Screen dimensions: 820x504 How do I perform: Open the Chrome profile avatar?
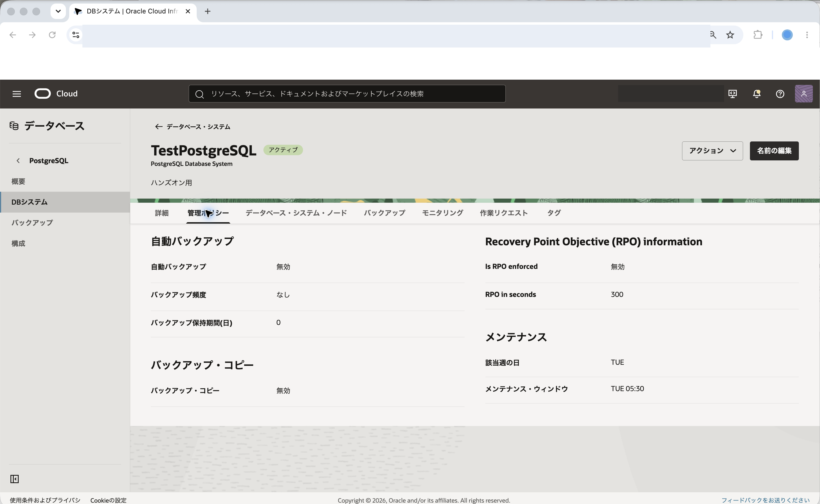pos(787,35)
